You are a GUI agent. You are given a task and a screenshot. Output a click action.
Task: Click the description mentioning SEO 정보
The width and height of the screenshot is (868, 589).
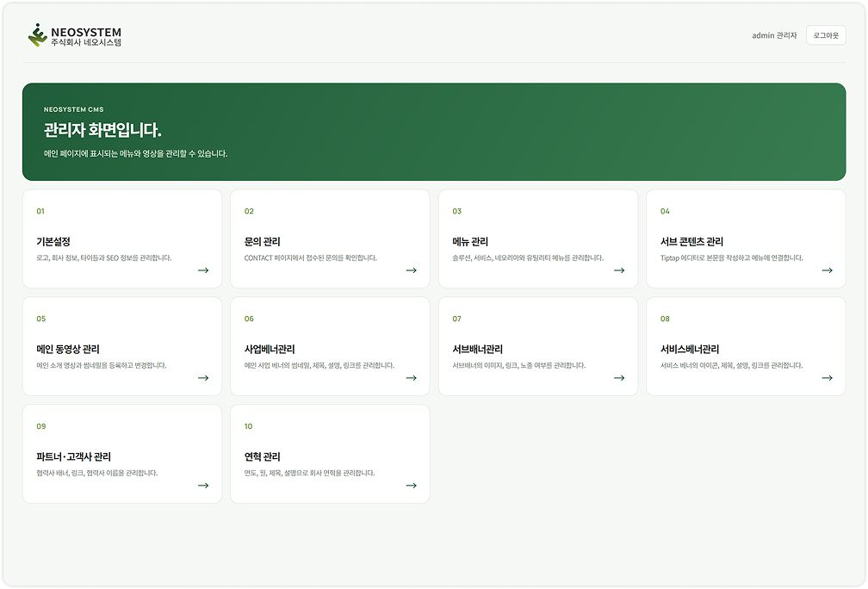(x=104, y=257)
